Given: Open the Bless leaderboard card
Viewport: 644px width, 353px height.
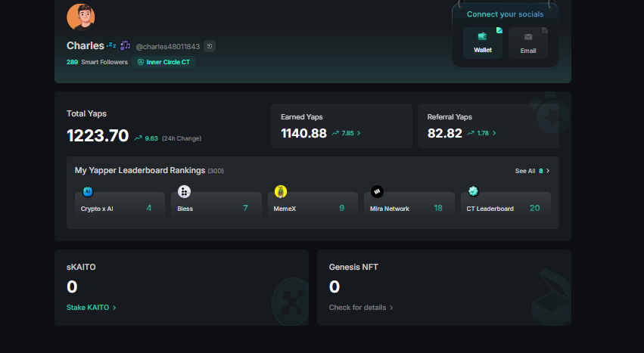Looking at the screenshot, I should pyautogui.click(x=216, y=206).
